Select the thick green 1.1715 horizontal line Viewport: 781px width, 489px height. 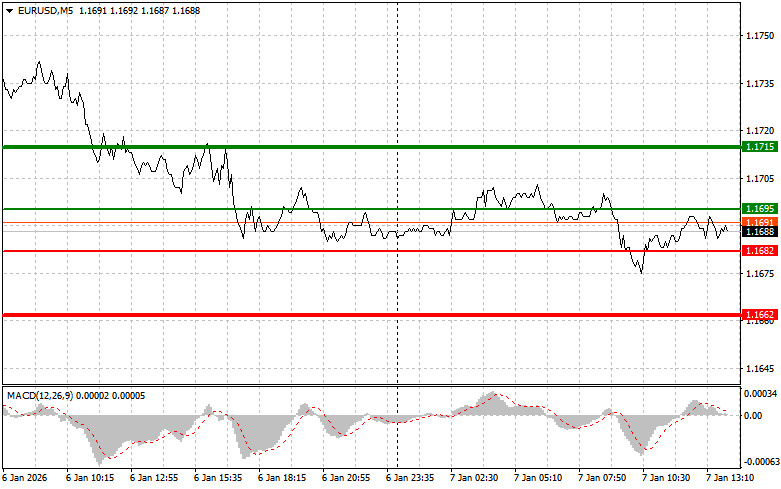tap(372, 147)
